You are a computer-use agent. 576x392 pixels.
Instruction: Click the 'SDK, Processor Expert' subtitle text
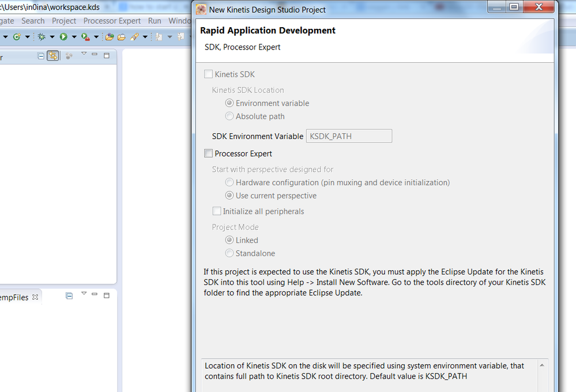tap(242, 47)
